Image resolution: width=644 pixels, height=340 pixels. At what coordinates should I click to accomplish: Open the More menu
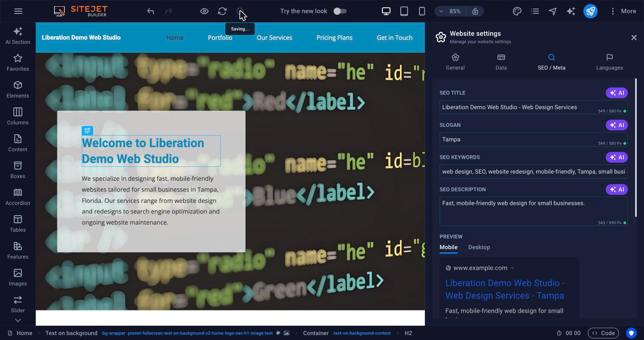click(623, 11)
